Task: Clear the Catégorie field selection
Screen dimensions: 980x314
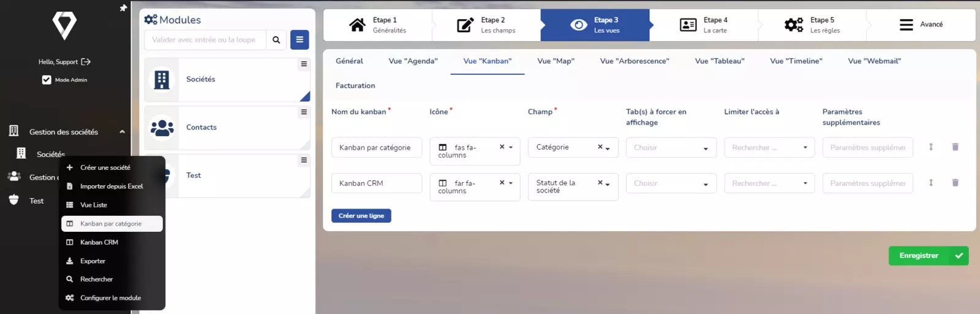Action: (x=600, y=147)
